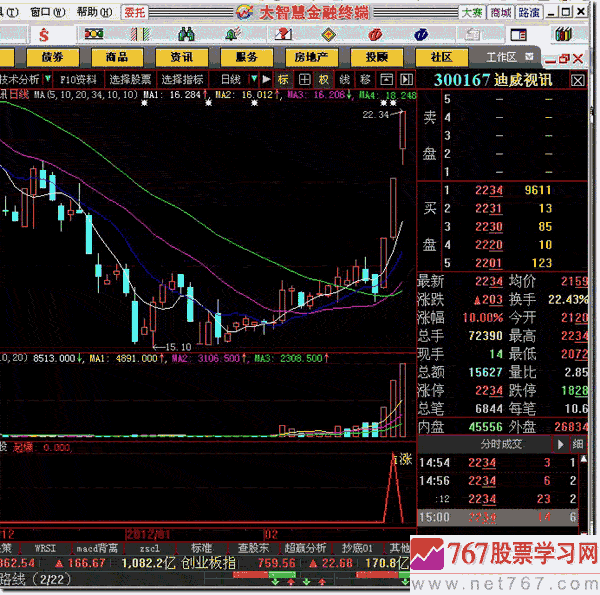Select the 超赢分析 indicator tab
600x595 pixels.
coord(305,549)
